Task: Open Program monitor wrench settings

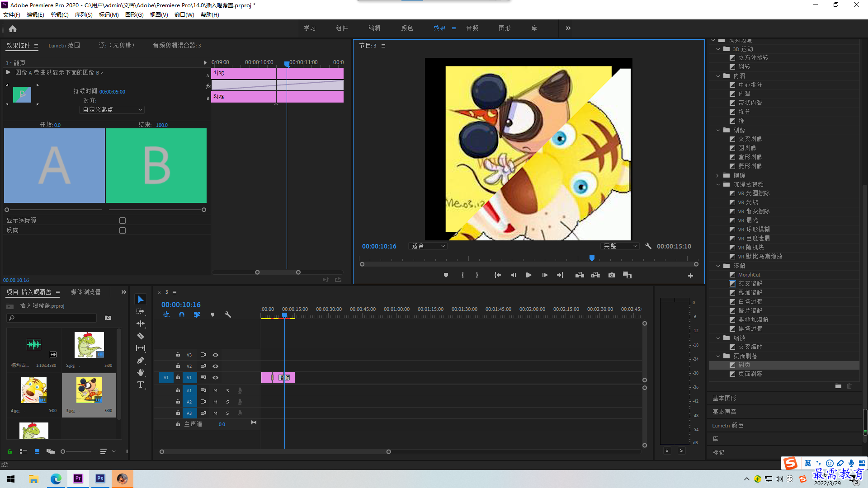Action: pos(648,246)
